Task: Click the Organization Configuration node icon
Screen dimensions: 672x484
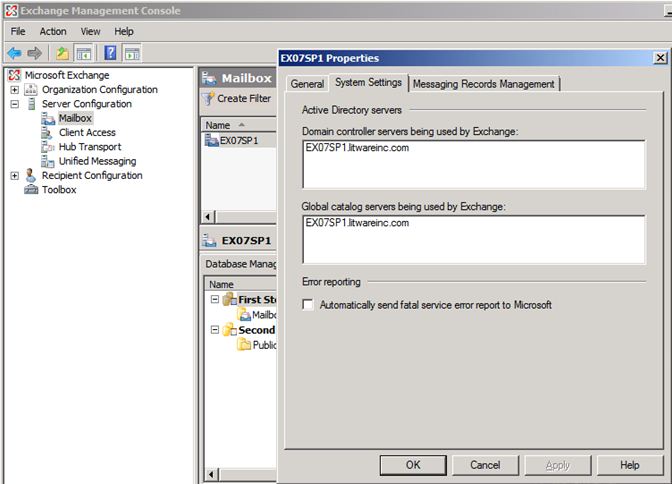Action: [x=31, y=90]
